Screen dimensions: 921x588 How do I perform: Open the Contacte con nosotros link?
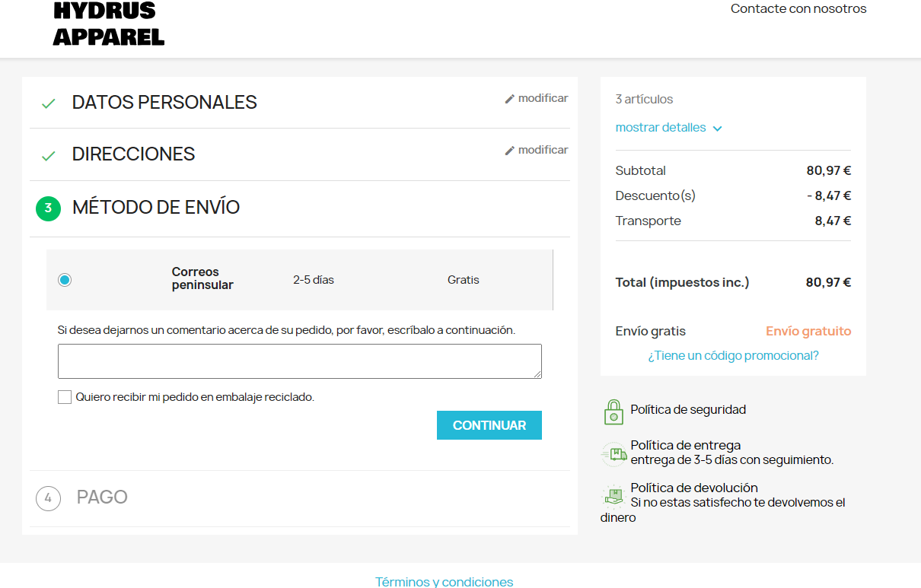click(798, 9)
